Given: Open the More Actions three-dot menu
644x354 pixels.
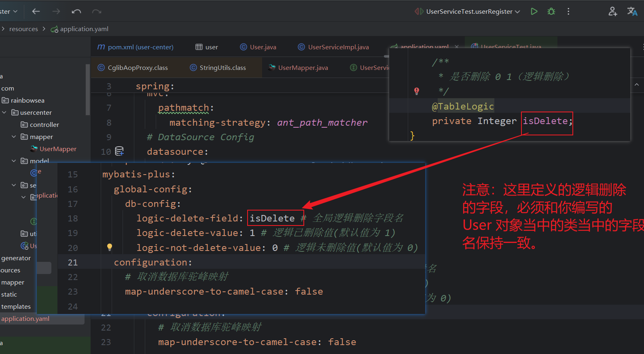Looking at the screenshot, I should 568,11.
